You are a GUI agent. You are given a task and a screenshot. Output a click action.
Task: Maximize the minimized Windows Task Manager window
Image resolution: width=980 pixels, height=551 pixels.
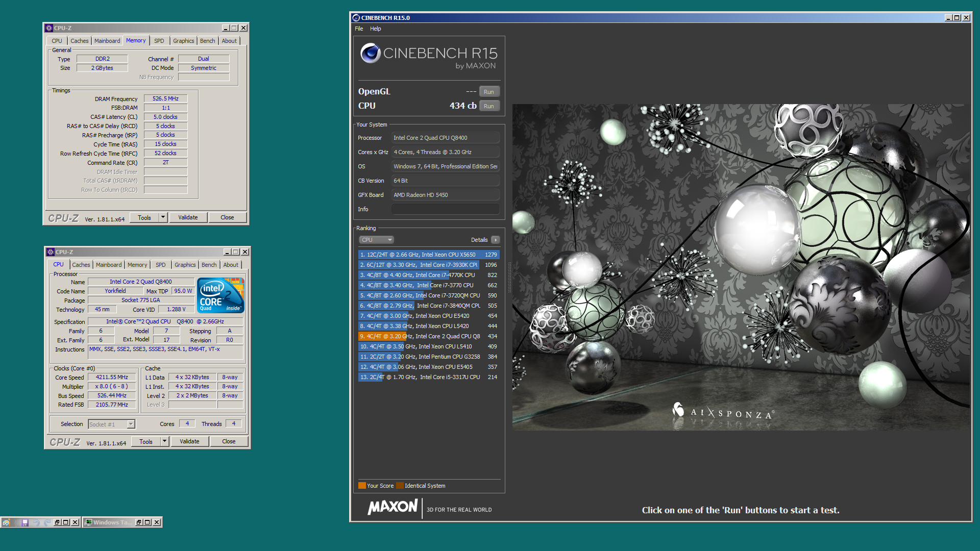tap(148, 522)
